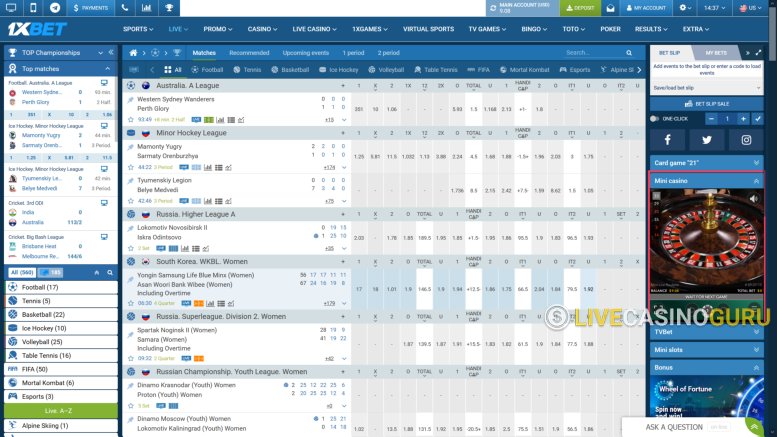Image resolution: width=777 pixels, height=437 pixels.
Task: Collapse the left sidebar double-arrow
Action: (111, 53)
